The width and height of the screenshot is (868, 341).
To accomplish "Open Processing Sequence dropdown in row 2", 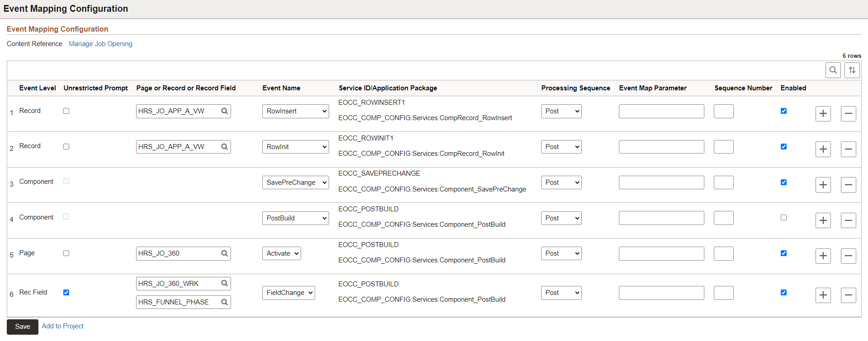I will point(561,147).
